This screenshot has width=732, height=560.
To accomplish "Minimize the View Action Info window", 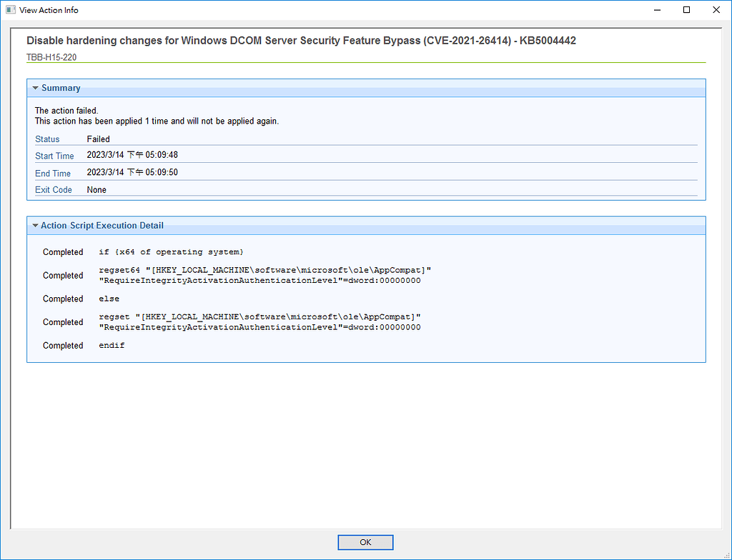I will [x=657, y=9].
